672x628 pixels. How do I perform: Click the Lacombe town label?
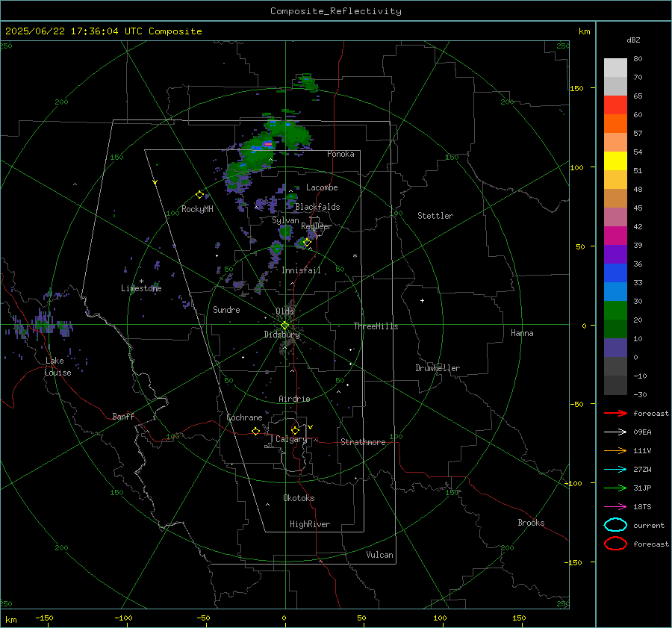click(322, 187)
